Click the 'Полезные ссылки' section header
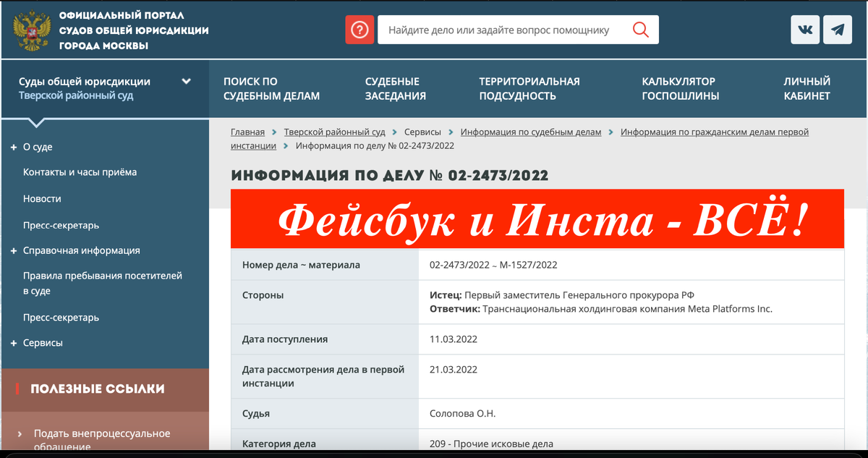The width and height of the screenshot is (868, 458). click(x=98, y=389)
